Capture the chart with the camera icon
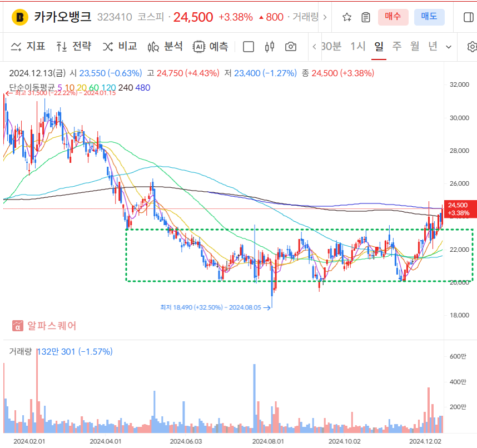The width and height of the screenshot is (477, 448). point(290,47)
